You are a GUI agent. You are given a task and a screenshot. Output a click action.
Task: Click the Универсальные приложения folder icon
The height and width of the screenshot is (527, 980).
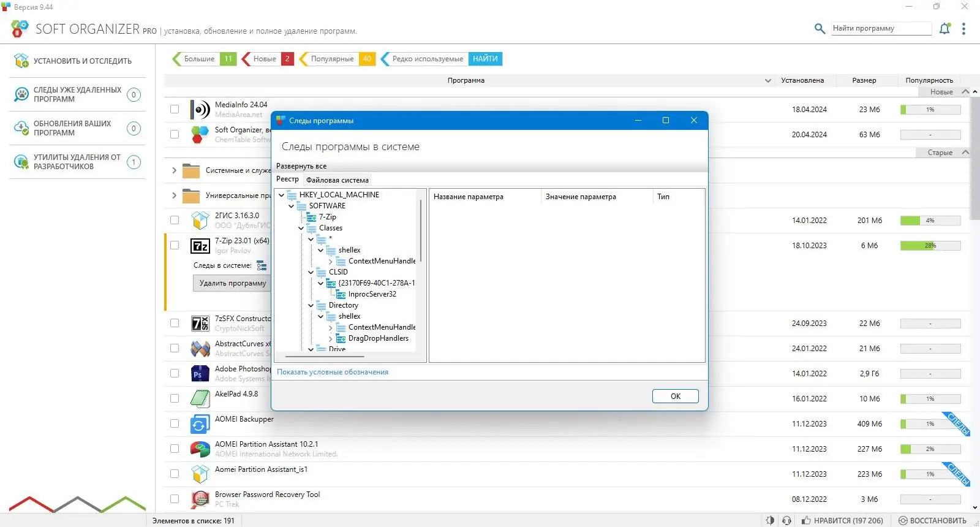click(x=191, y=195)
